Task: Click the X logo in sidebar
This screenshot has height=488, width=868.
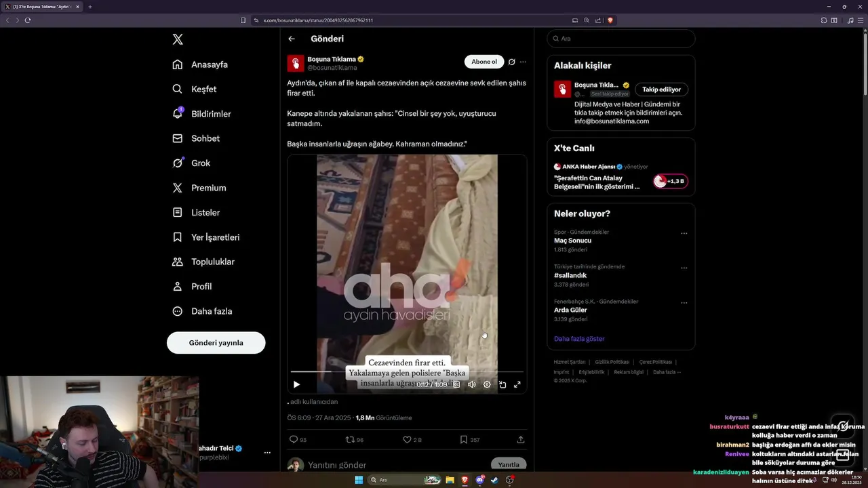Action: coord(178,39)
